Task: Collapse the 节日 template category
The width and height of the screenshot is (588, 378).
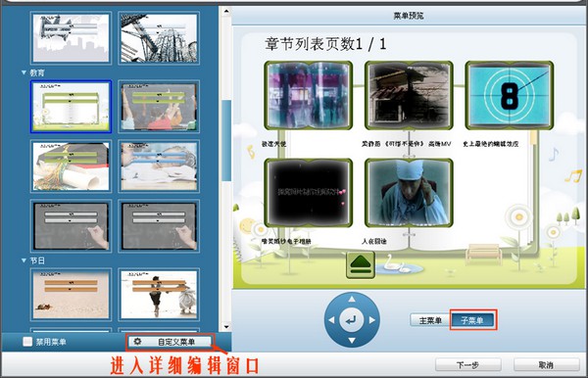Action: 24,260
